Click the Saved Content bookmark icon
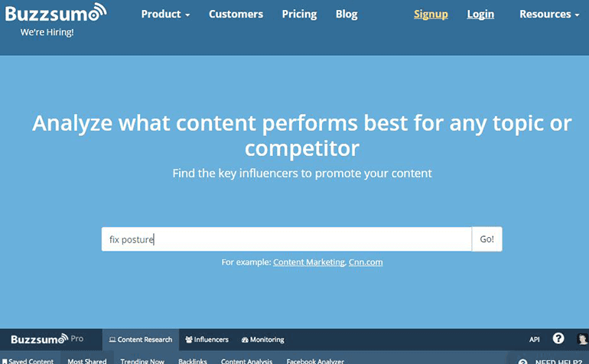Screen dimensions: 589x364 [x=5, y=362]
